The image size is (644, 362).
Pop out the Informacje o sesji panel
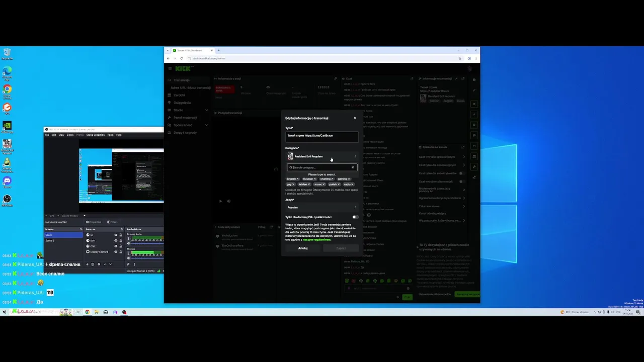pos(335,78)
